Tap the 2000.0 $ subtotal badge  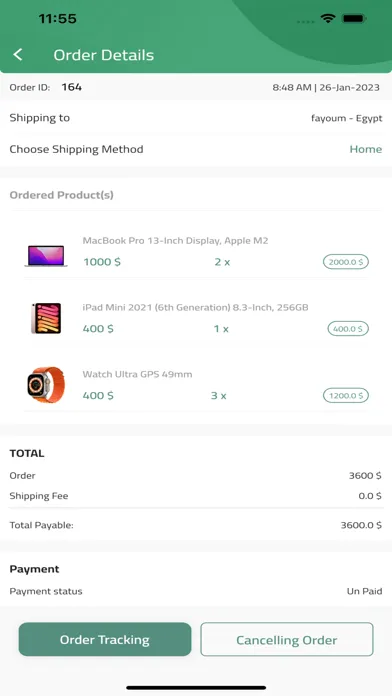click(346, 262)
